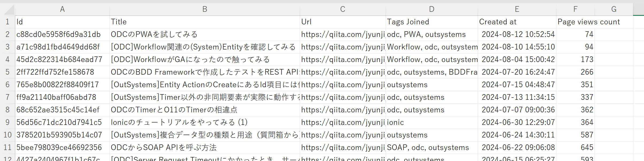Select row 10 header
This screenshot has width=644, height=161.
point(7,135)
